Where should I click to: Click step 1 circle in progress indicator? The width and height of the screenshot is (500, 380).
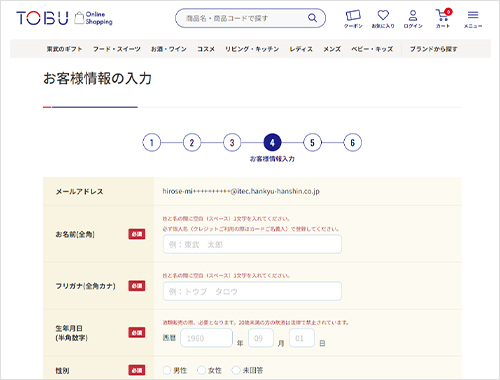(x=152, y=143)
